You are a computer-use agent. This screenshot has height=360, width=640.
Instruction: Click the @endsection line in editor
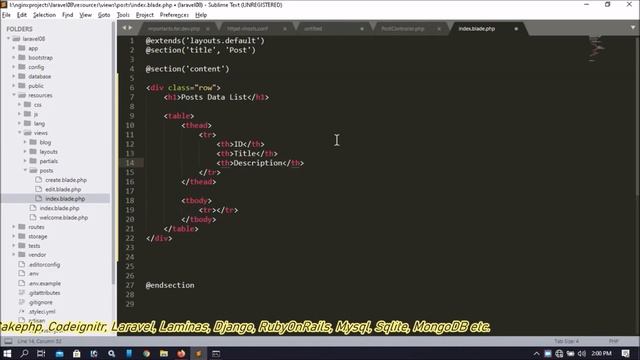(170, 285)
